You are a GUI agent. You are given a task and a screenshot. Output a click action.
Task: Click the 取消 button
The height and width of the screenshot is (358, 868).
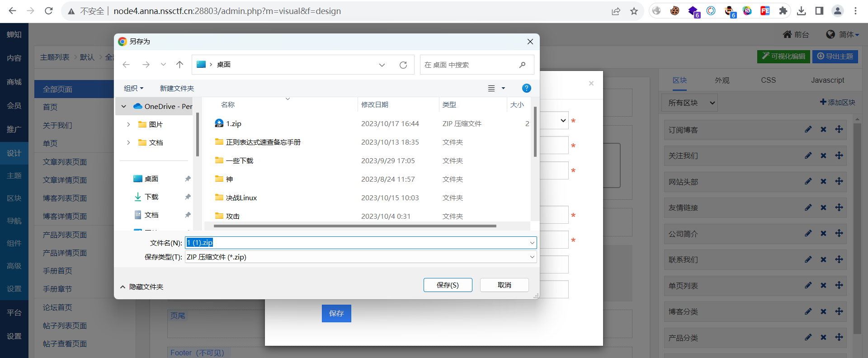click(504, 285)
